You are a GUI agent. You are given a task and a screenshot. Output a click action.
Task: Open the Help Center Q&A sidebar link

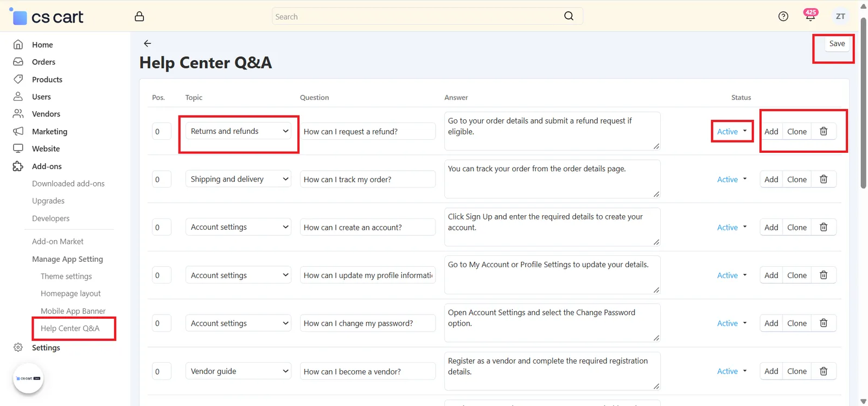pos(70,328)
